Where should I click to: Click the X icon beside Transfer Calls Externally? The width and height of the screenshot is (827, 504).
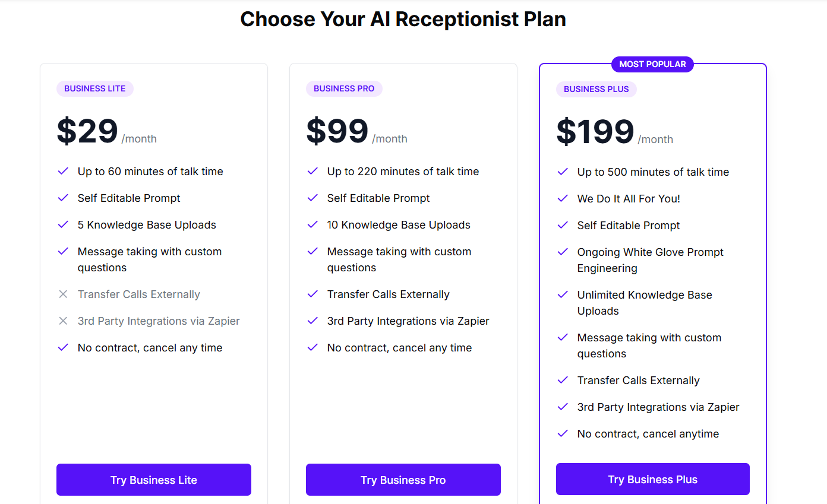pyautogui.click(x=63, y=294)
